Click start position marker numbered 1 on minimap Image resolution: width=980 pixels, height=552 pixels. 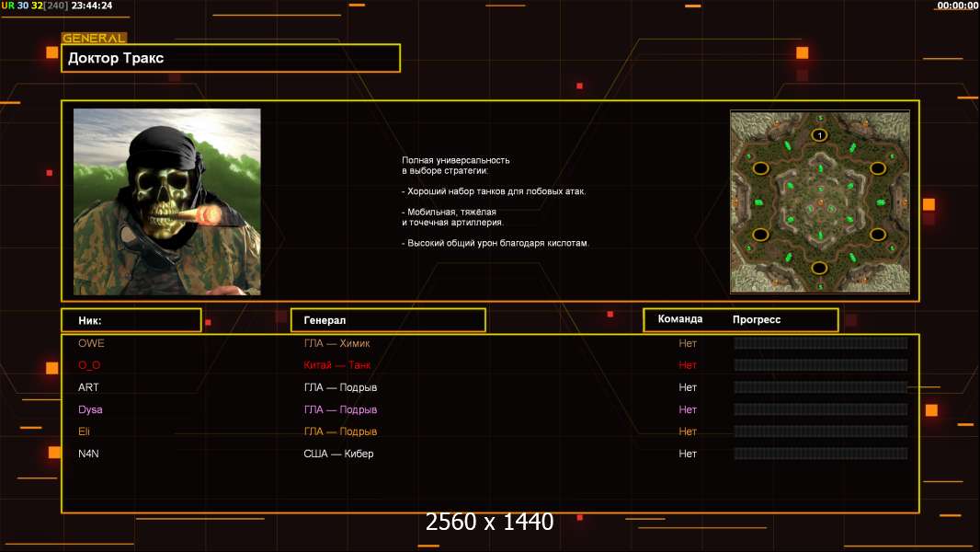tap(819, 135)
